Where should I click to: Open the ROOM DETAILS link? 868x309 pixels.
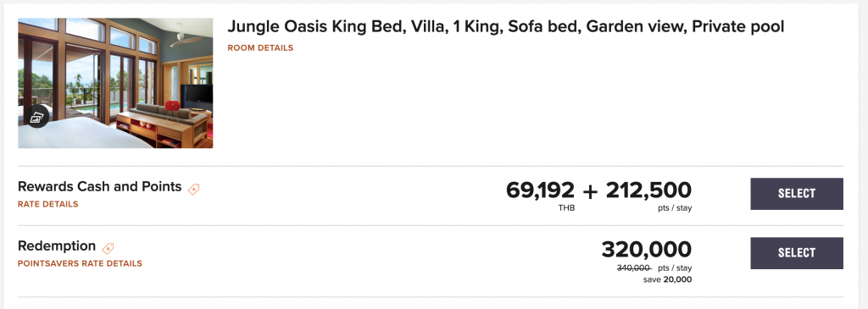coord(260,48)
